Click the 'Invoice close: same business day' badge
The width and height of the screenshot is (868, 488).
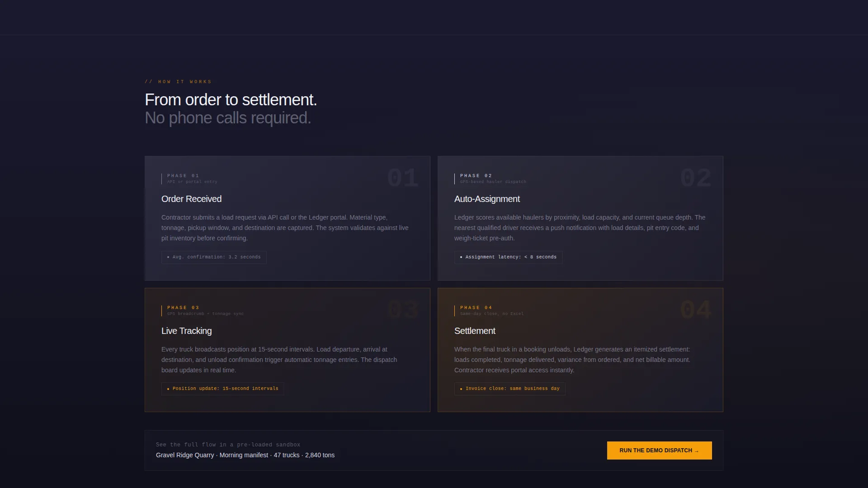pyautogui.click(x=509, y=389)
